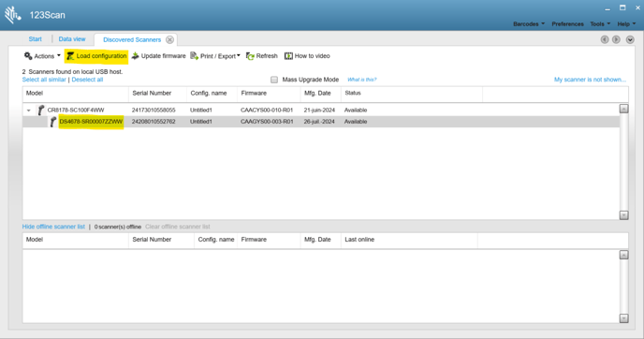
Task: Expand the Barcodes menu
Action: point(529,23)
